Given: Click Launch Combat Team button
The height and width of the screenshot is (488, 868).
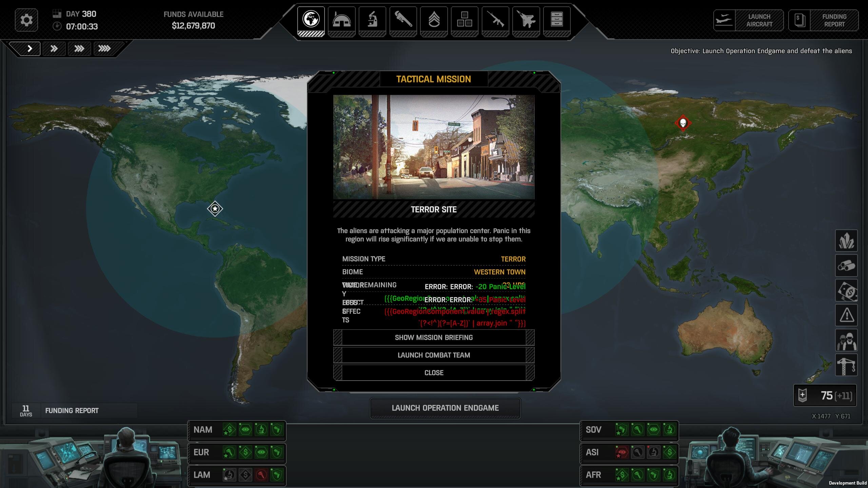Looking at the screenshot, I should [434, 355].
